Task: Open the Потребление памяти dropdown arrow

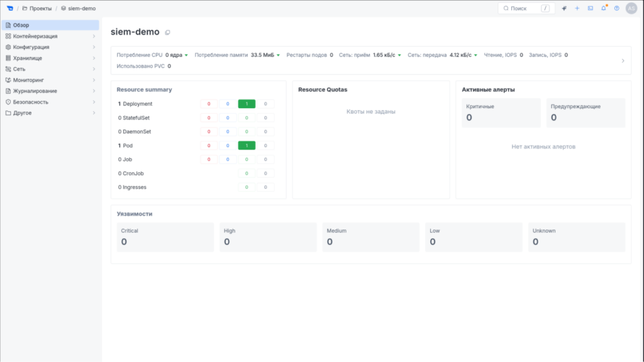Action: pos(278,55)
